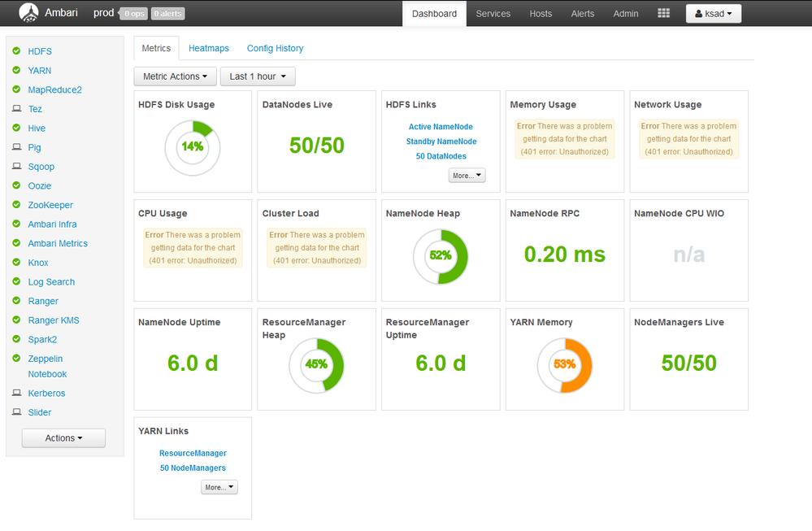Click the 0 alerts badge
The height and width of the screenshot is (531, 812).
click(167, 14)
